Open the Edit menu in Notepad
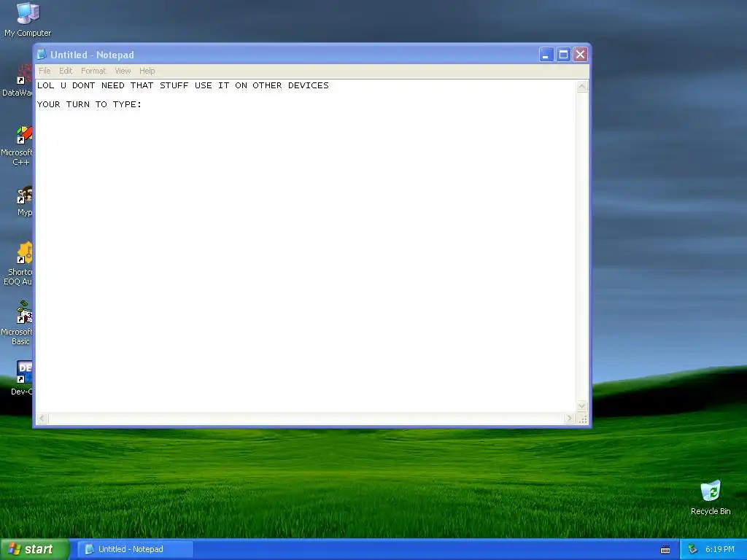Viewport: 747px width, 560px height. 66,71
